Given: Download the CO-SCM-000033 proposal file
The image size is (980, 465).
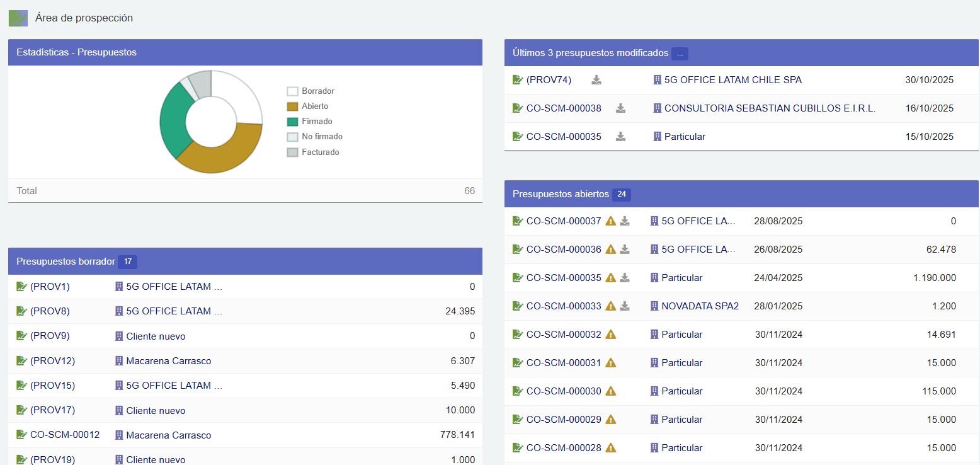Looking at the screenshot, I should [625, 306].
